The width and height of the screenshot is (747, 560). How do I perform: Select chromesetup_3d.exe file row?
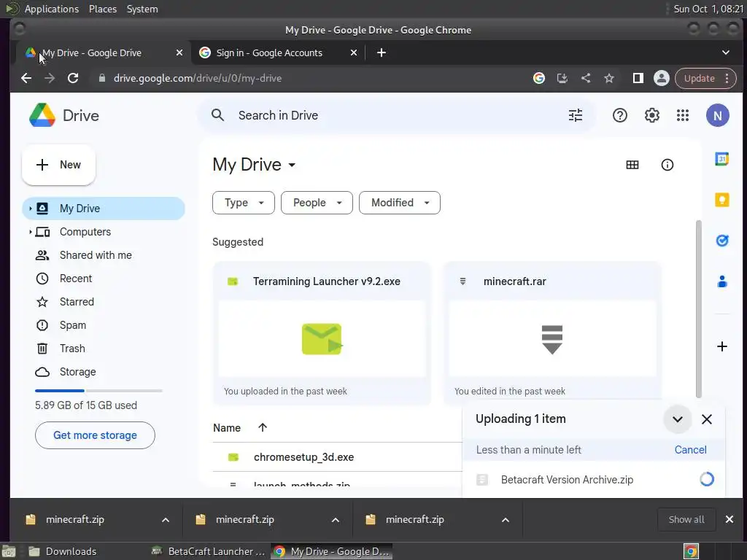click(x=337, y=457)
